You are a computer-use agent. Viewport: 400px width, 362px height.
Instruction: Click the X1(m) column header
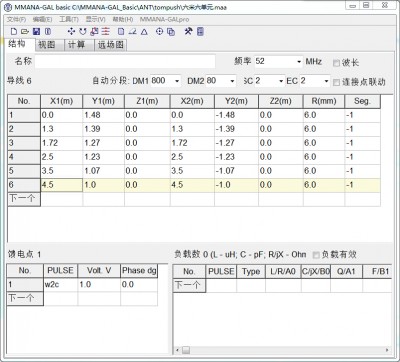[62, 101]
